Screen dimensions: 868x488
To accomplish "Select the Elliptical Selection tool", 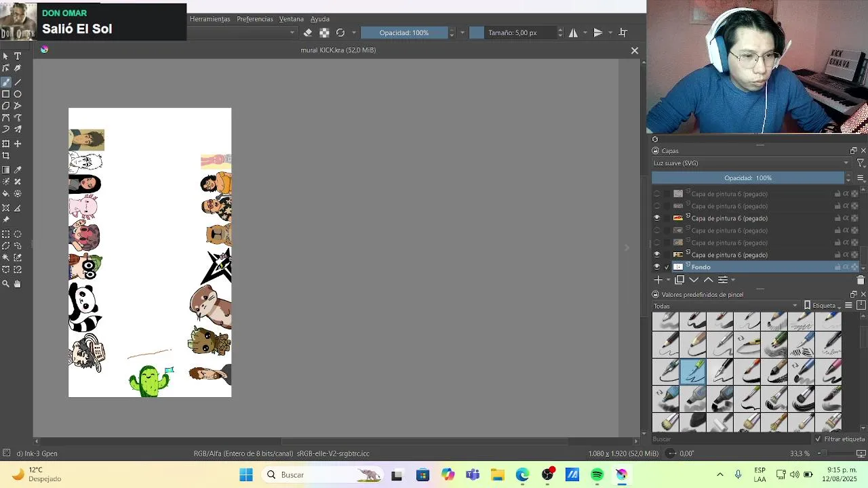I will pyautogui.click(x=18, y=234).
